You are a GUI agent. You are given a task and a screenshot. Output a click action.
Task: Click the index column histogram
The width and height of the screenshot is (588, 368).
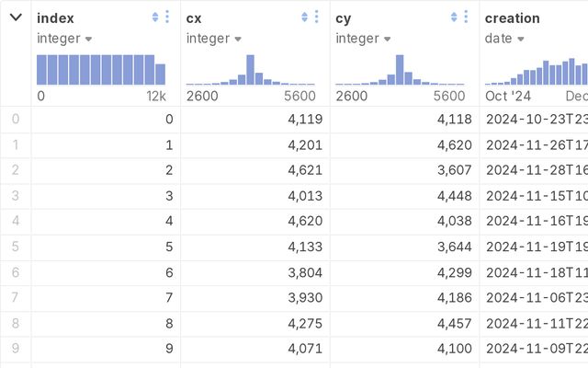coord(101,70)
